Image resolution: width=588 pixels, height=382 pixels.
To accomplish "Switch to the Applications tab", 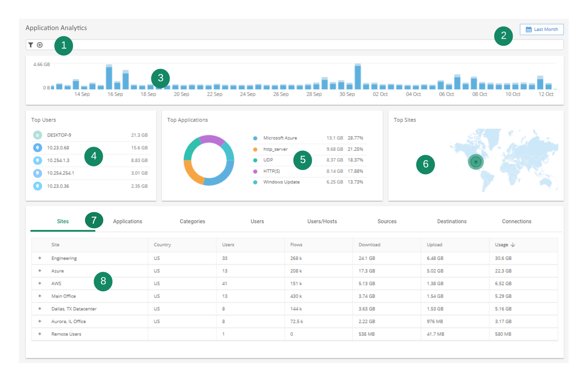I will pyautogui.click(x=128, y=221).
